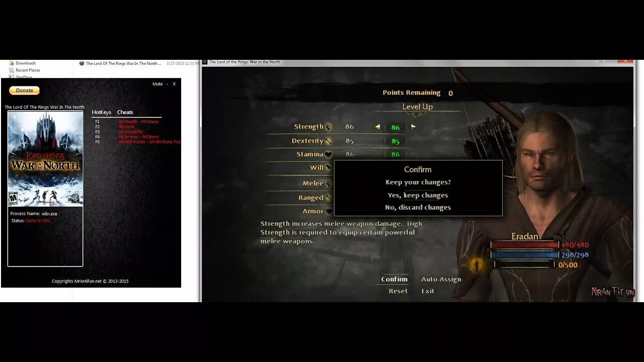The image size is (644, 362).
Task: Click the Points Remaining value
Action: (x=451, y=93)
